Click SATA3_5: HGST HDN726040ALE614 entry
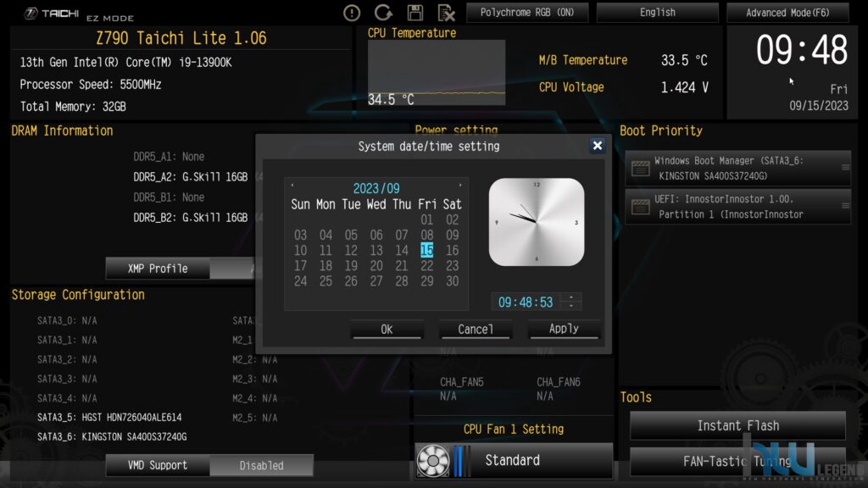 point(109,417)
